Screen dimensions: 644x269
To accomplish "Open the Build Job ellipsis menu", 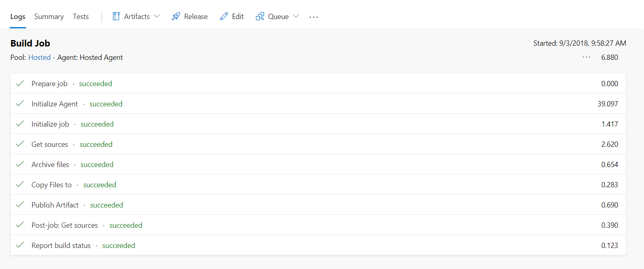I will 586,57.
